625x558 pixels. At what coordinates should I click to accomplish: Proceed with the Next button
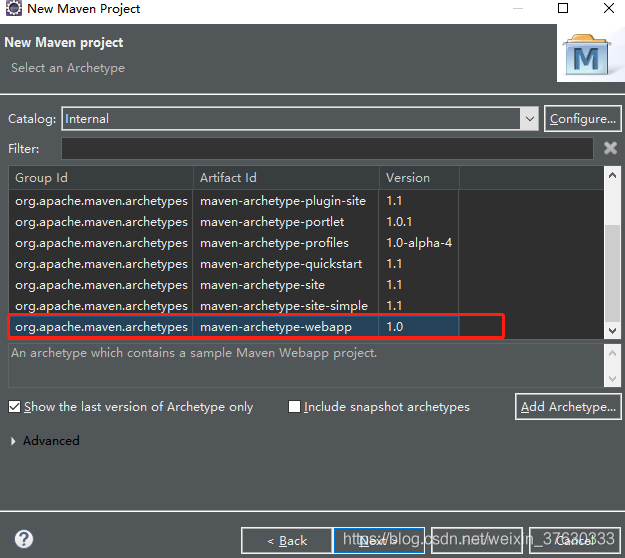point(379,540)
